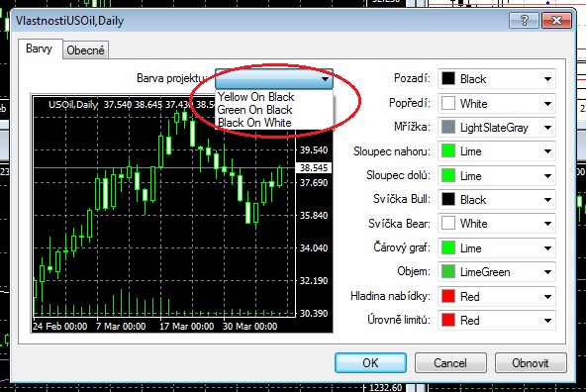Click the 7 Mar 00:00 date label
Screen dimensions: 586x392
(x=121, y=327)
